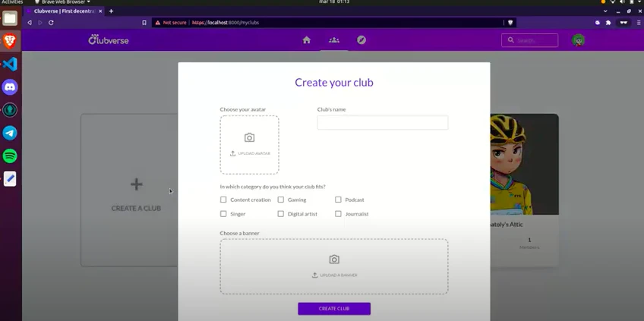Launch Visual Studio Code from dock

tap(9, 64)
